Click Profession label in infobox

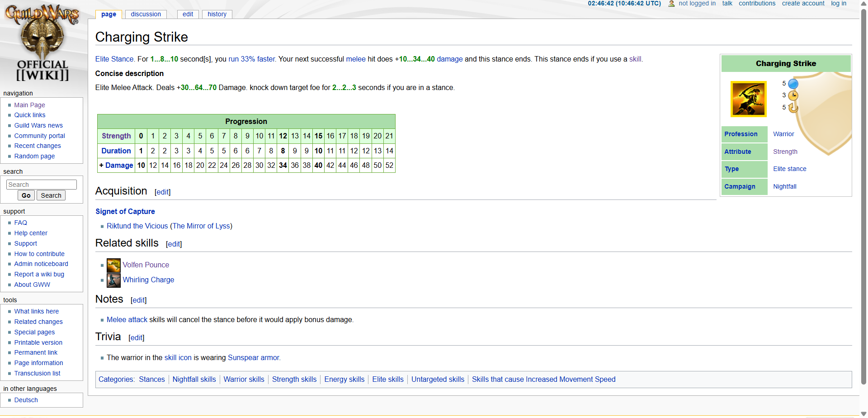click(x=741, y=134)
